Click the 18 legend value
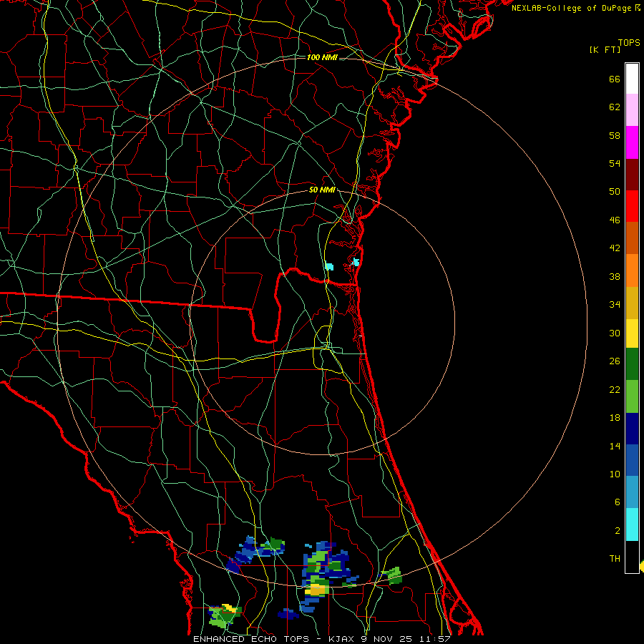This screenshot has width=644, height=644. (615, 418)
